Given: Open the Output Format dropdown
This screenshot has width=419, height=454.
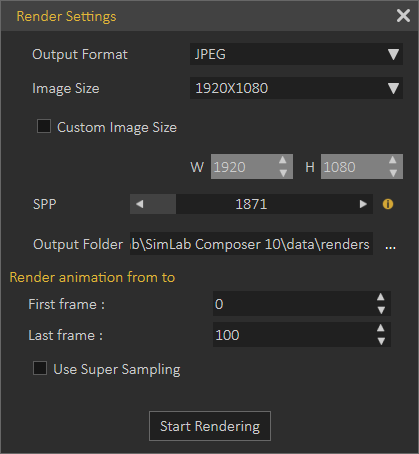Looking at the screenshot, I should 296,54.
